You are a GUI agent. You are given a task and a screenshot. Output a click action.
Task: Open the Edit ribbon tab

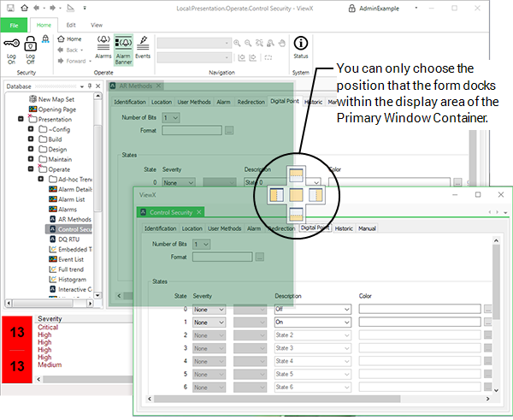tap(70, 26)
